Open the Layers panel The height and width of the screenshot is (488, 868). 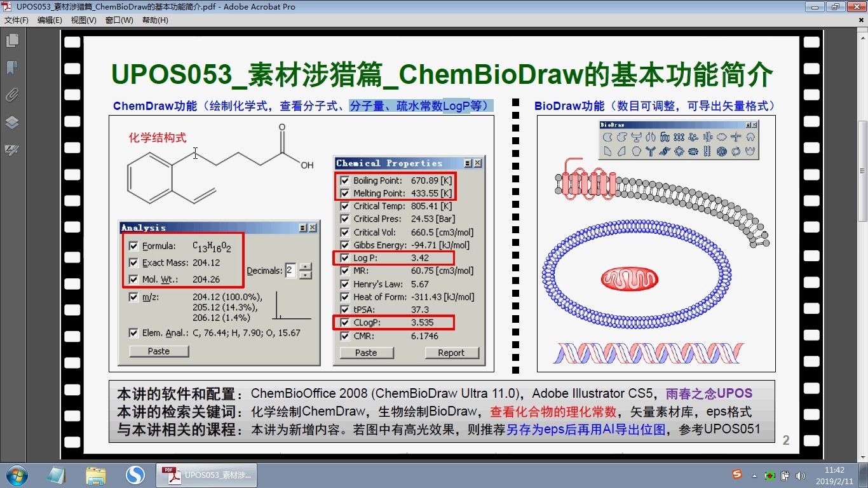13,122
